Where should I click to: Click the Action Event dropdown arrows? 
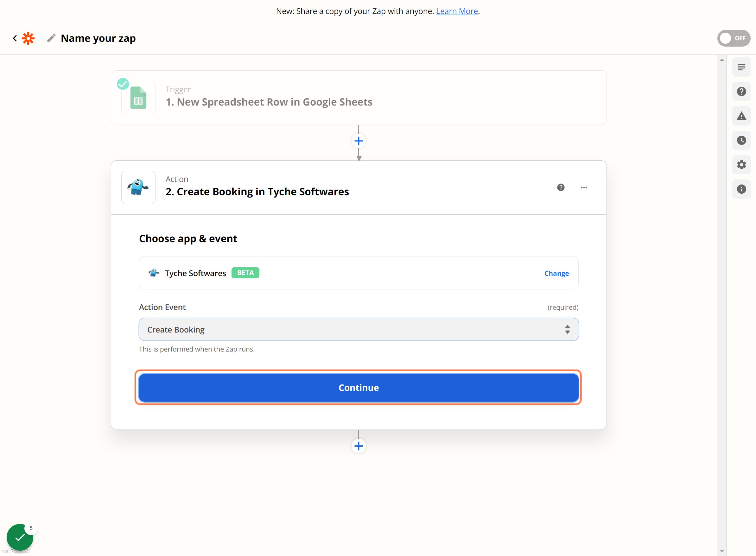click(x=567, y=329)
